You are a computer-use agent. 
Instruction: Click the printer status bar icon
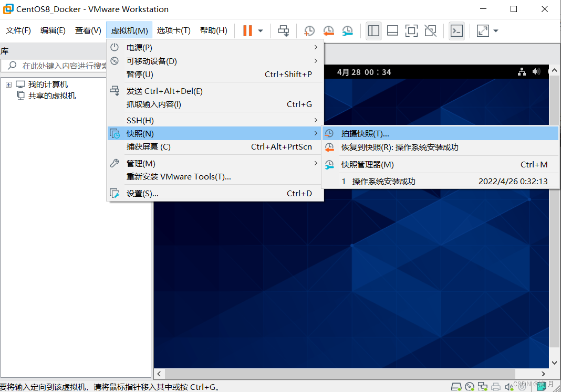coord(496,387)
